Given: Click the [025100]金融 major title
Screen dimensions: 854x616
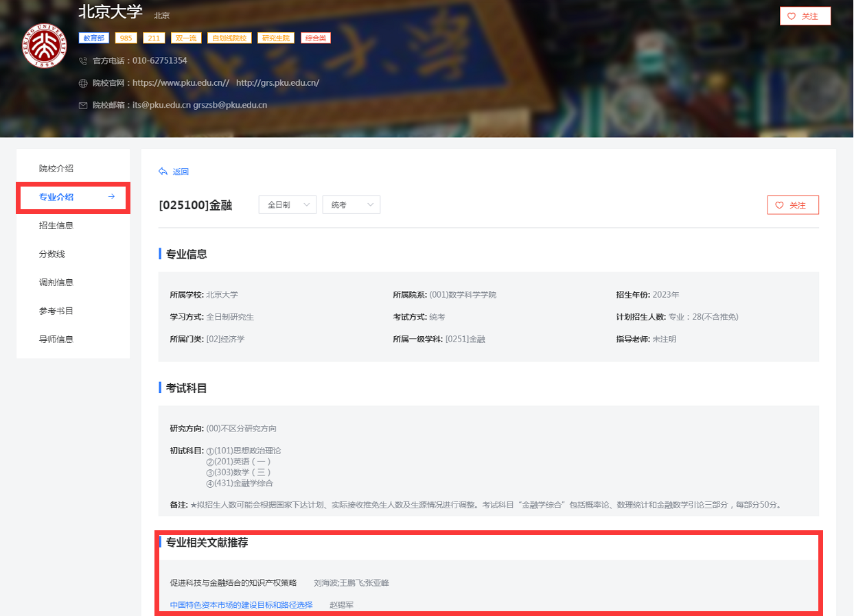Looking at the screenshot, I should click(x=196, y=205).
